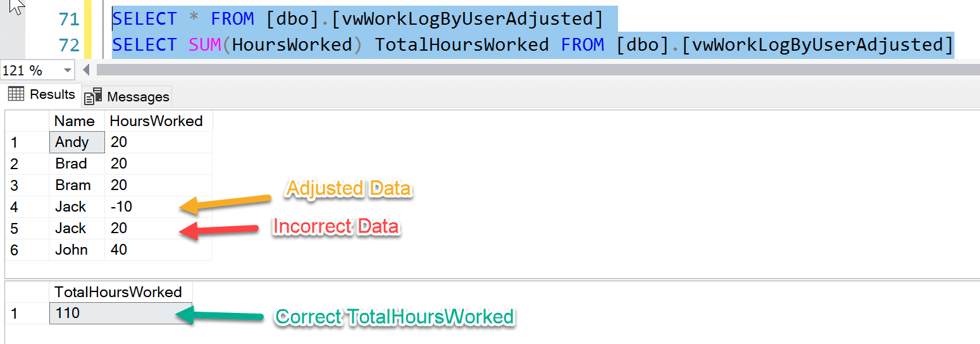Open the 121 % zoom dropdown

(68, 70)
